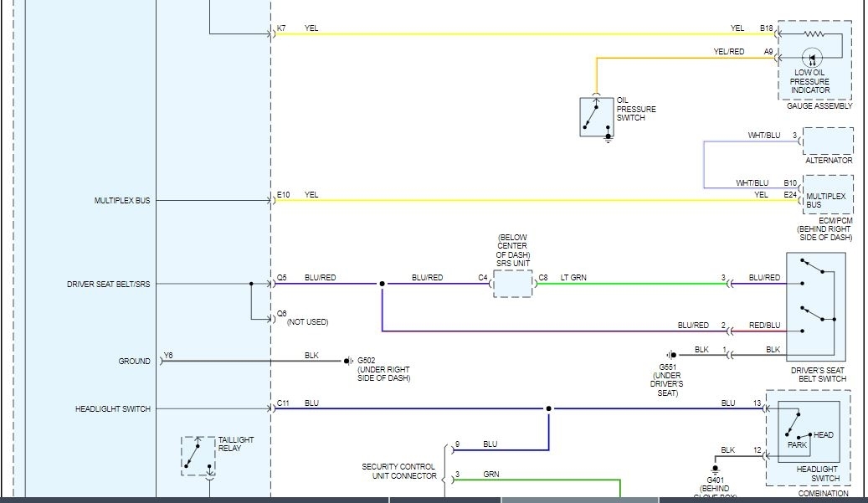Select the ECM/PCM multiplex bus box
The image size is (868, 503).
click(828, 195)
